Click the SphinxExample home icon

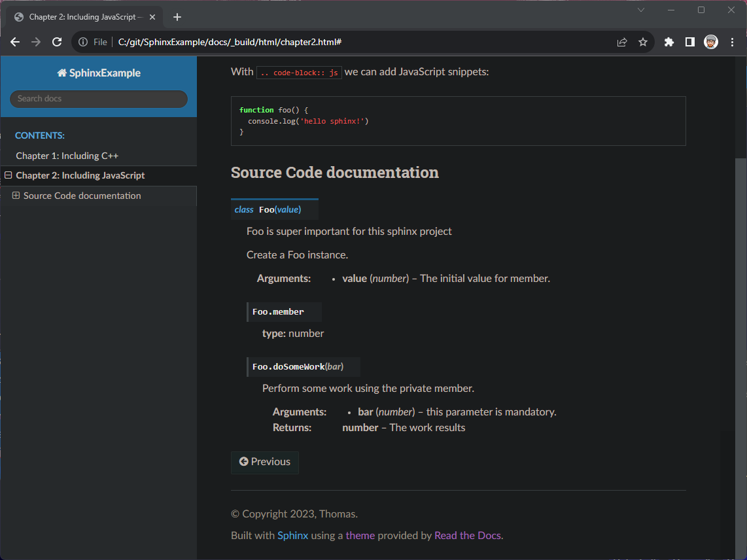coord(62,73)
